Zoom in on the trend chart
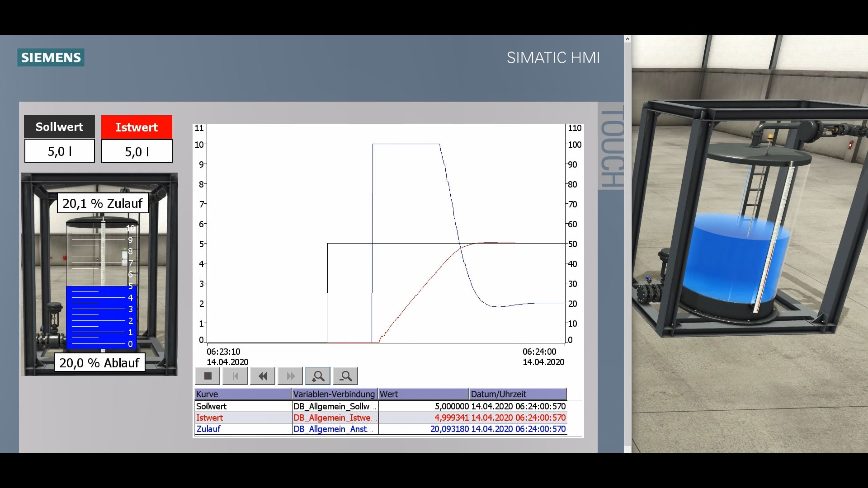 318,376
